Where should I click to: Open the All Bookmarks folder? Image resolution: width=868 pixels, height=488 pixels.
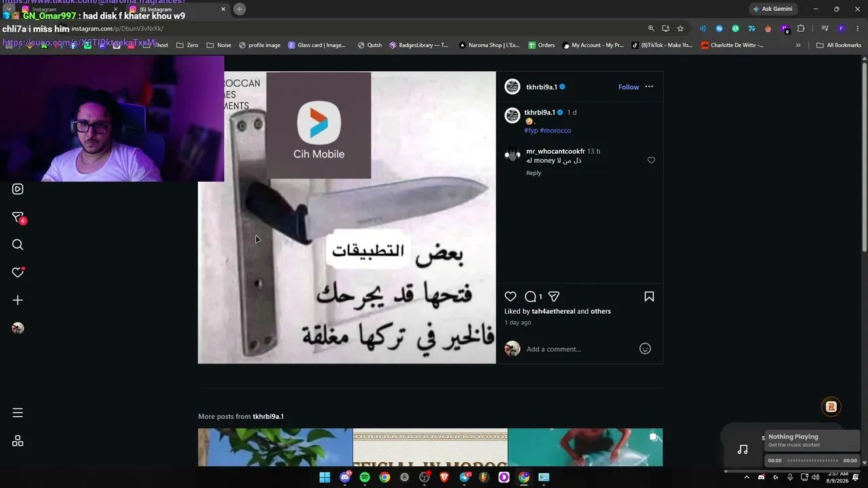839,45
